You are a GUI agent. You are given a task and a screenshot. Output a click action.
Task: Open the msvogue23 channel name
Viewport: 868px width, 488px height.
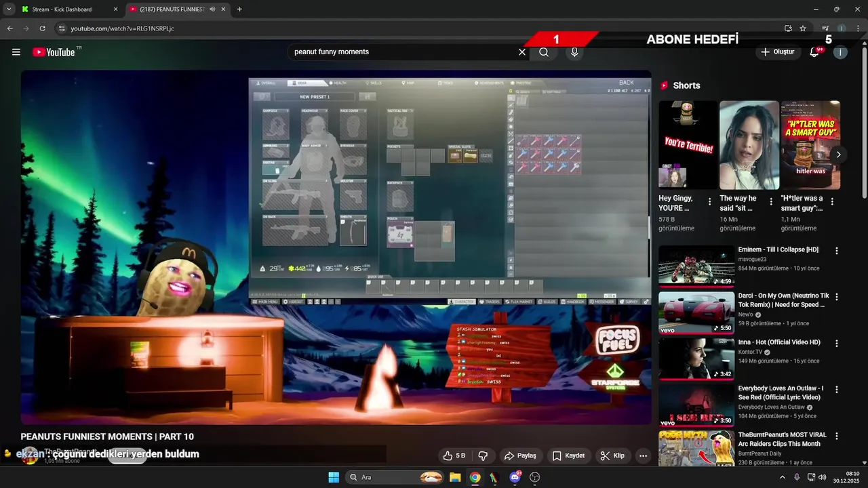pos(752,260)
